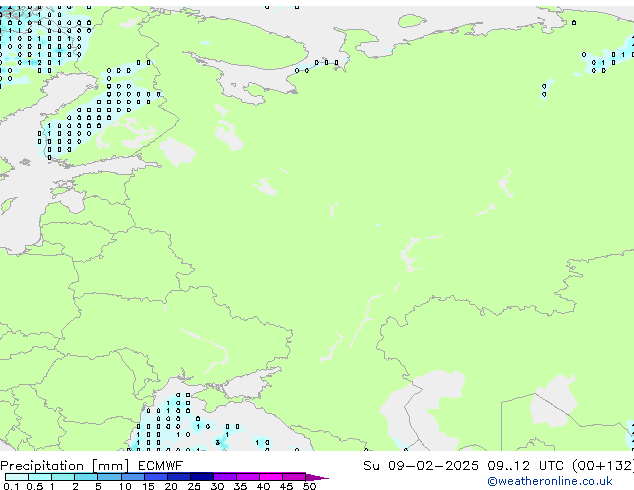Click the 0.1–0.5 mm legend color swatch
This screenshot has height=490, width=634.
point(17,477)
